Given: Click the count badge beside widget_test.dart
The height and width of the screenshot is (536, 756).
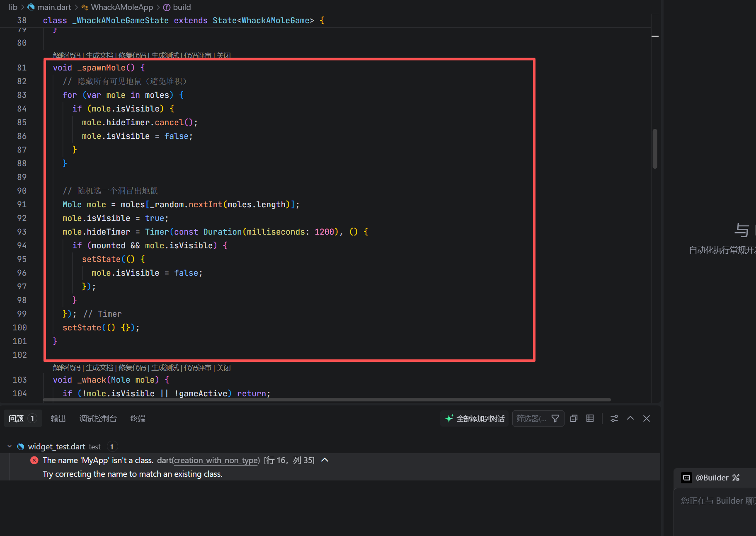Looking at the screenshot, I should coord(112,446).
